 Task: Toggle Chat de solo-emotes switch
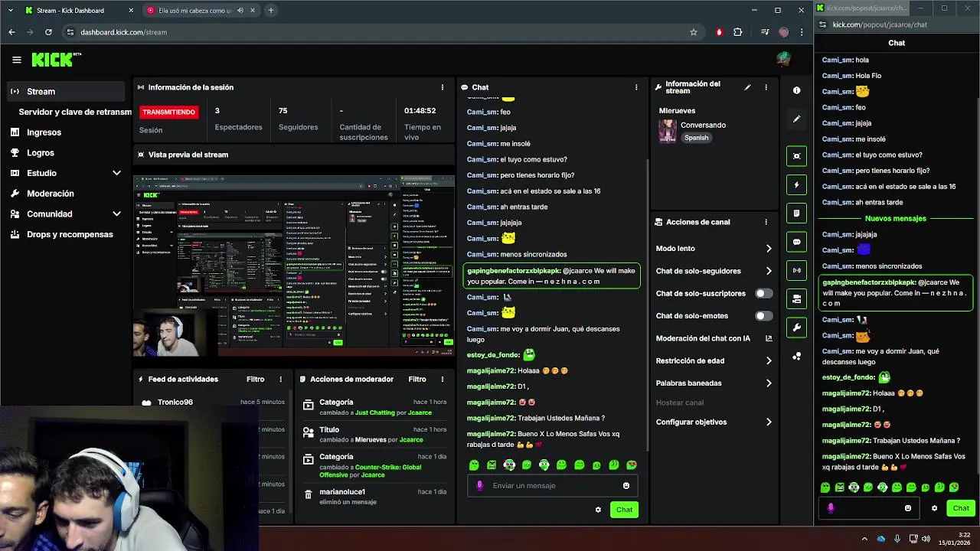[764, 315]
